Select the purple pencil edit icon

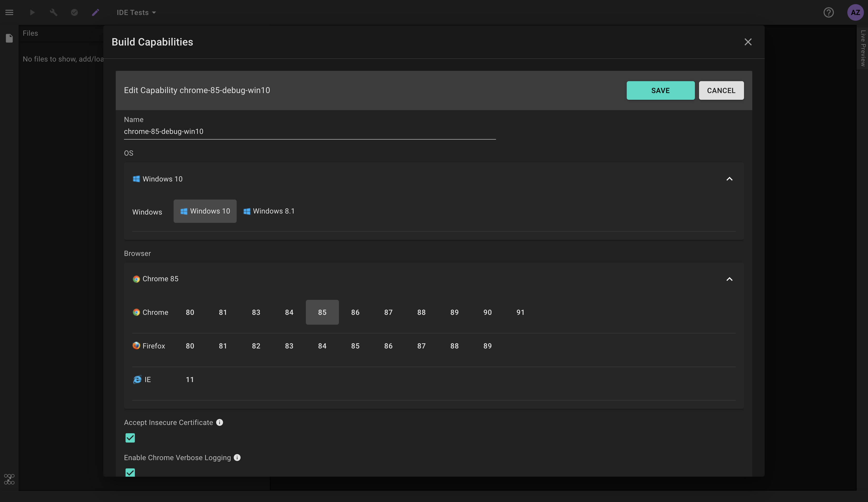coord(95,12)
